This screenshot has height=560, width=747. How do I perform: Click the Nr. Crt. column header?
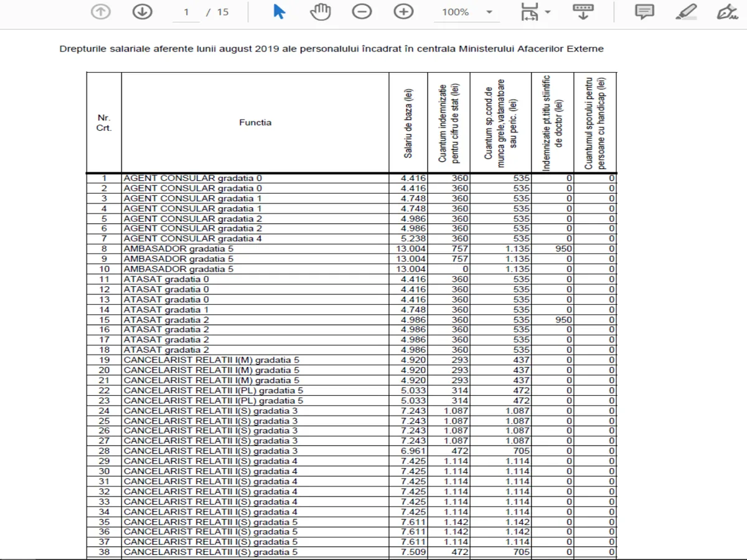pyautogui.click(x=104, y=123)
